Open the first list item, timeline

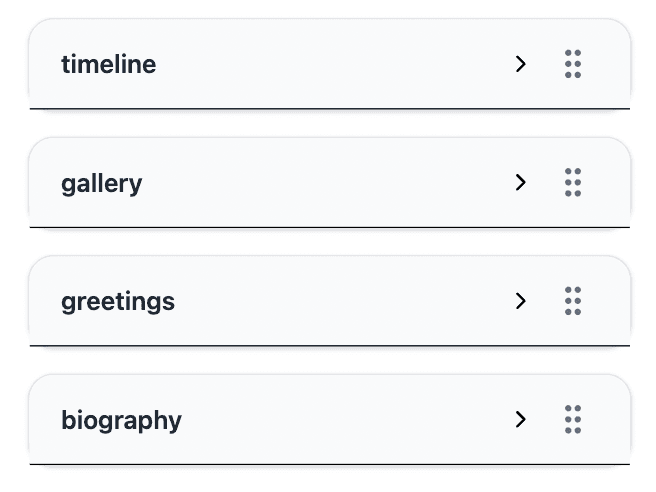point(108,64)
